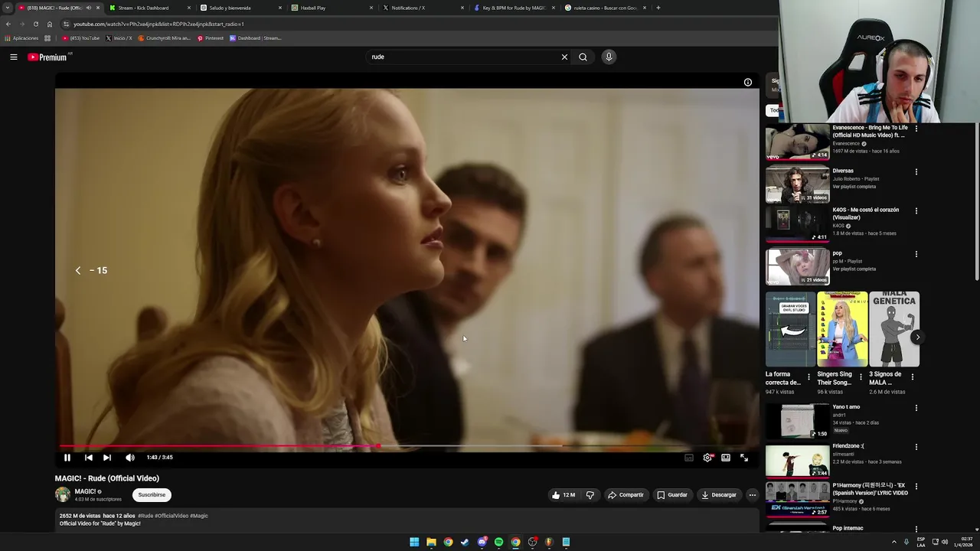Click Diversas playlist title

(843, 171)
